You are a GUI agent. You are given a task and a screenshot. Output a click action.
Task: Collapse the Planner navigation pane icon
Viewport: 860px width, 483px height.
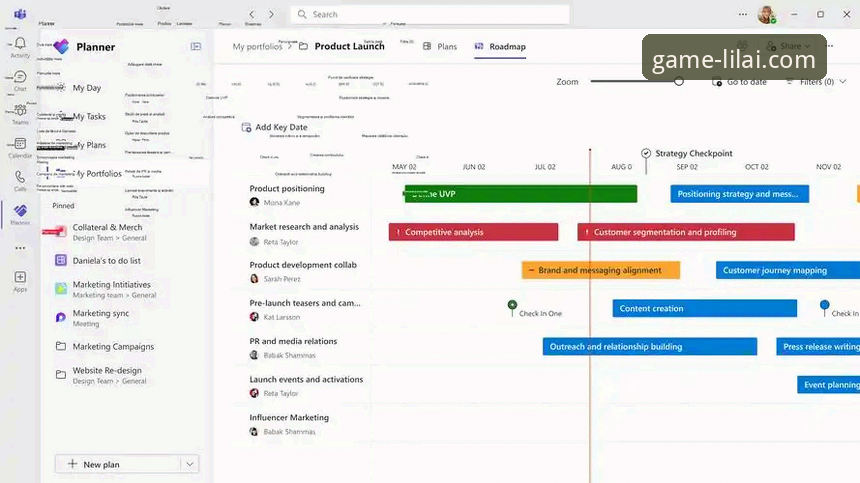coord(196,47)
